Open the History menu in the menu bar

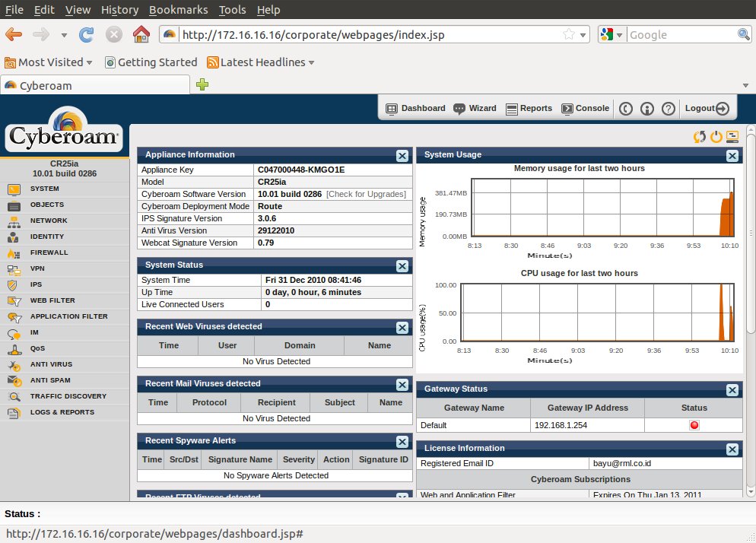(x=119, y=10)
